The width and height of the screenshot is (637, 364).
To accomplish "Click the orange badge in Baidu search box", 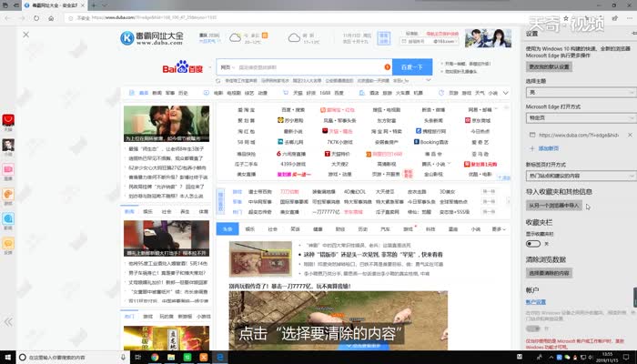I will 387,67.
